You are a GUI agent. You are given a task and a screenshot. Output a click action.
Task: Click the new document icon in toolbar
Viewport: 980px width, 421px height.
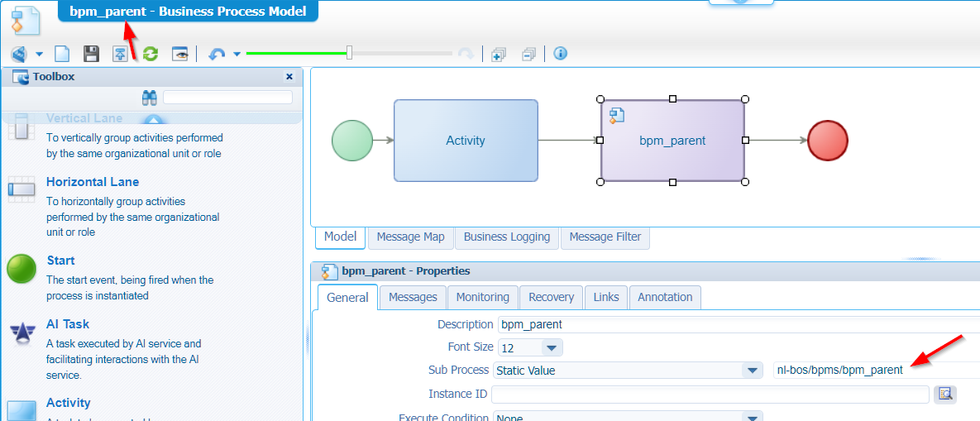click(62, 54)
